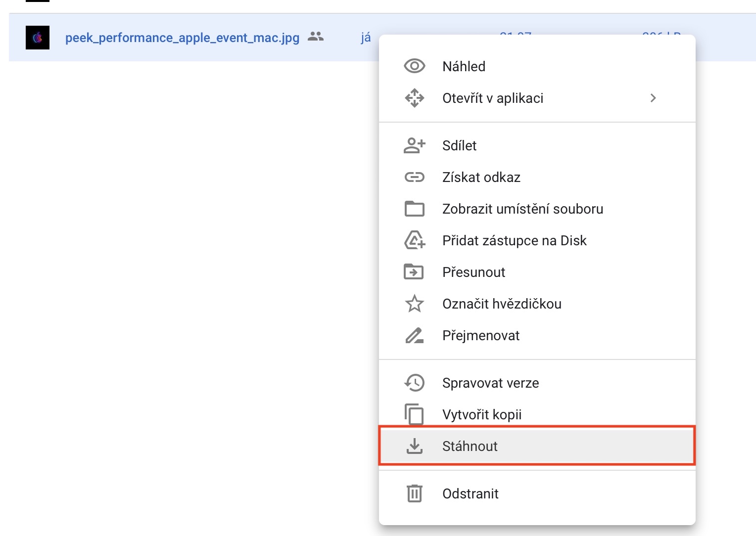Select Vytvořit kopii menu entry
This screenshot has height=536, width=756.
click(x=482, y=414)
